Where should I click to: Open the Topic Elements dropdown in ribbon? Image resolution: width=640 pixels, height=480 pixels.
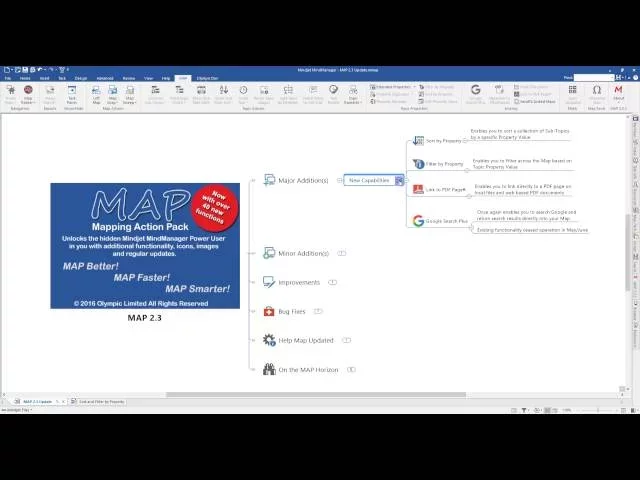tap(353, 95)
